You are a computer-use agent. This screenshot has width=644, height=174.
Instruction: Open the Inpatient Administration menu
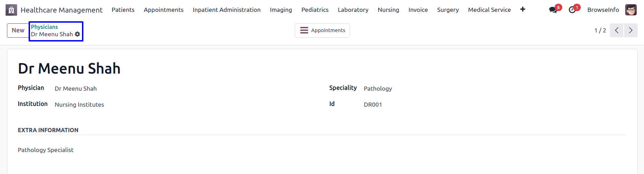point(226,10)
